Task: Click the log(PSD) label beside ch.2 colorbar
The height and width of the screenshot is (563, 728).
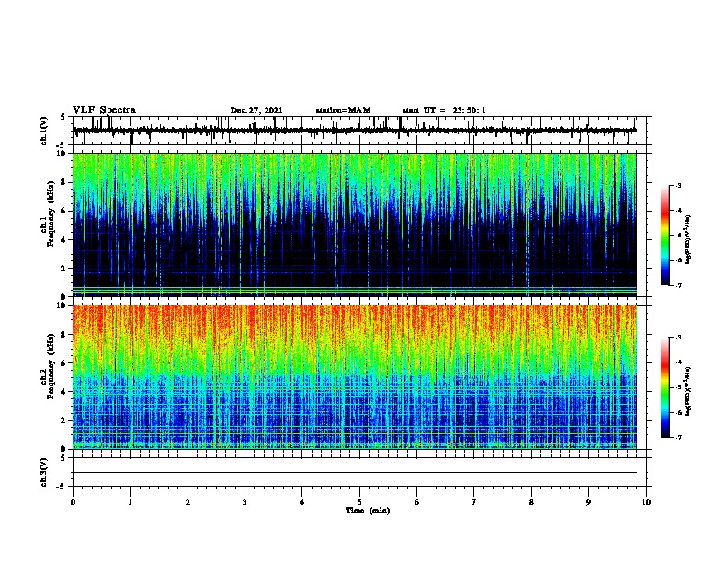Action: click(688, 392)
